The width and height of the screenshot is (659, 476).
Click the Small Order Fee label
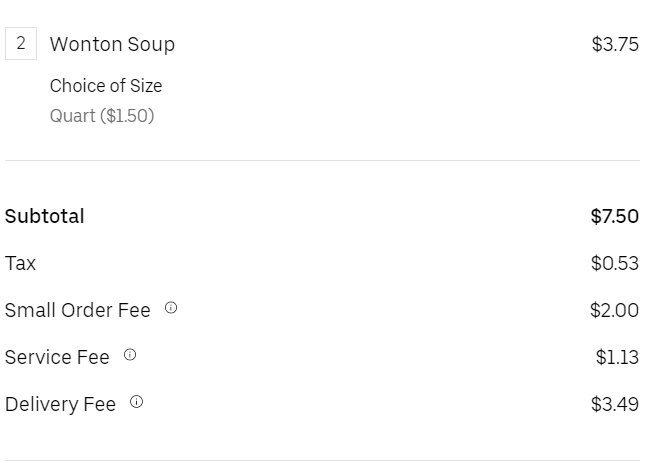pyautogui.click(x=78, y=310)
